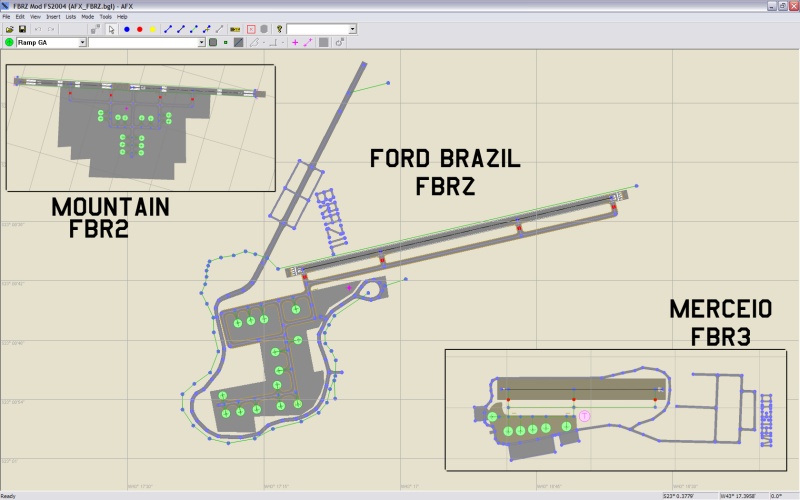The width and height of the screenshot is (800, 500).
Task: Click the S23° latitude status bar value
Action: click(x=678, y=496)
